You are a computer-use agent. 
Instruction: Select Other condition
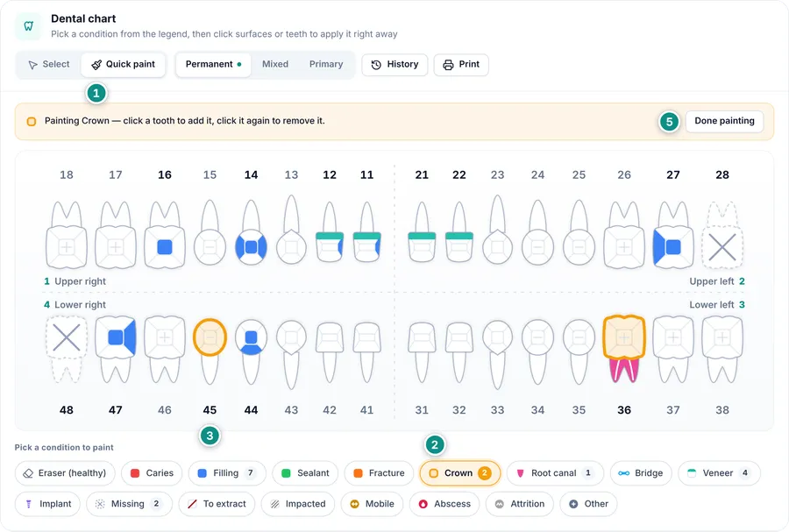(588, 504)
